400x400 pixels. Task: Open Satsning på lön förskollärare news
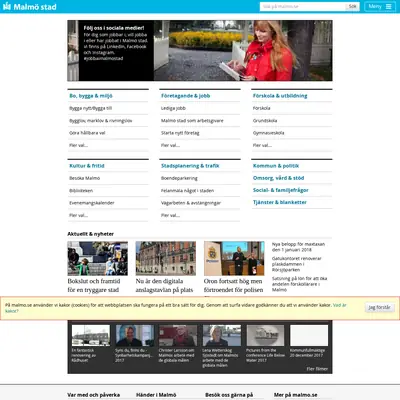[x=300, y=284]
